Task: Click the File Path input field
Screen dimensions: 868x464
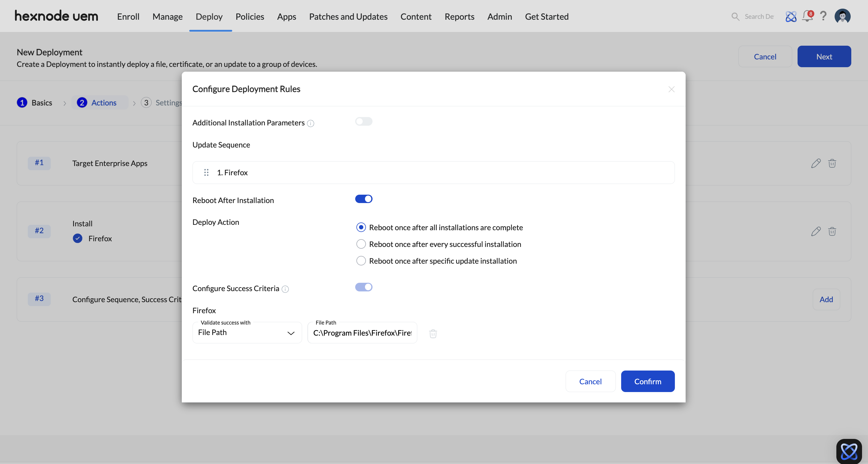Action: pos(362,333)
